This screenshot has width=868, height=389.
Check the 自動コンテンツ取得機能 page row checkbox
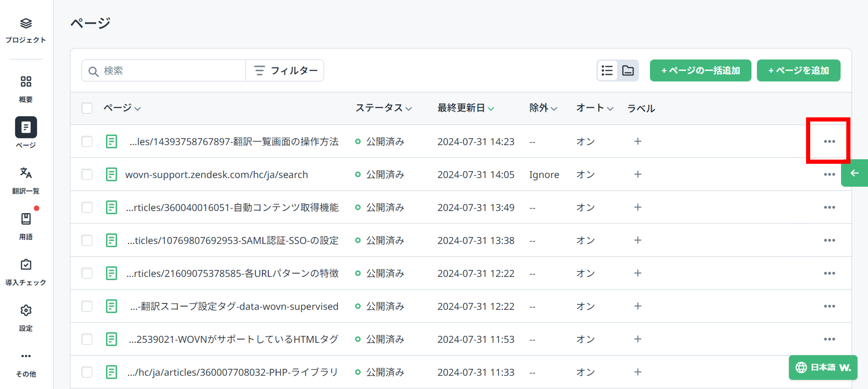click(x=87, y=207)
